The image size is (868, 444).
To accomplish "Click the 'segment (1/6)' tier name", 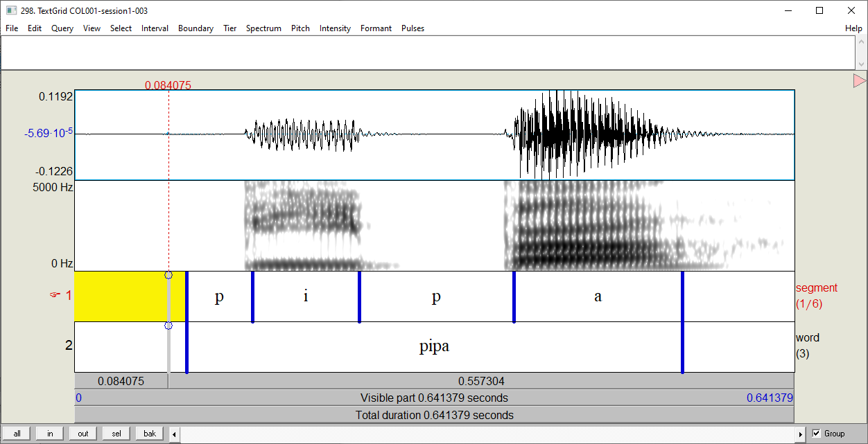I will [817, 296].
